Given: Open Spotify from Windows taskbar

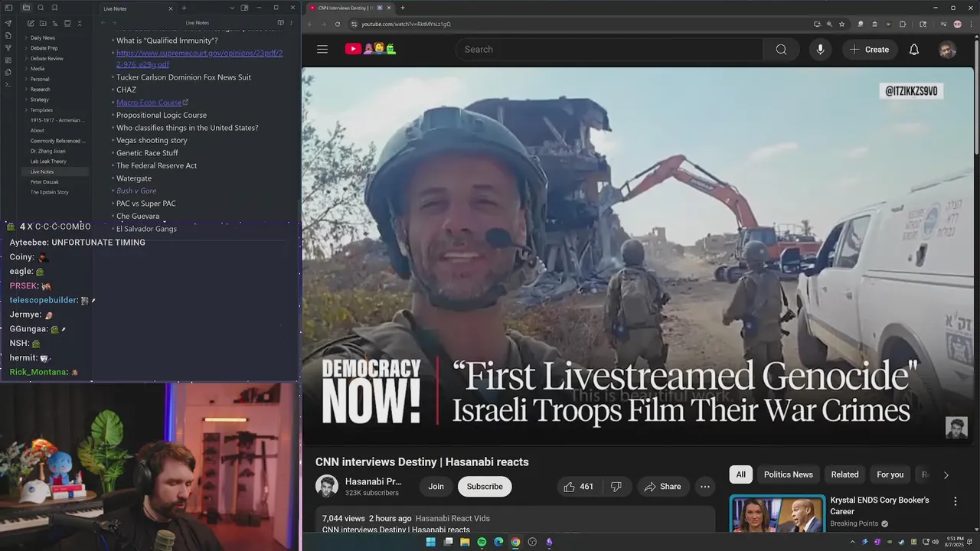Looking at the screenshot, I should click(482, 542).
